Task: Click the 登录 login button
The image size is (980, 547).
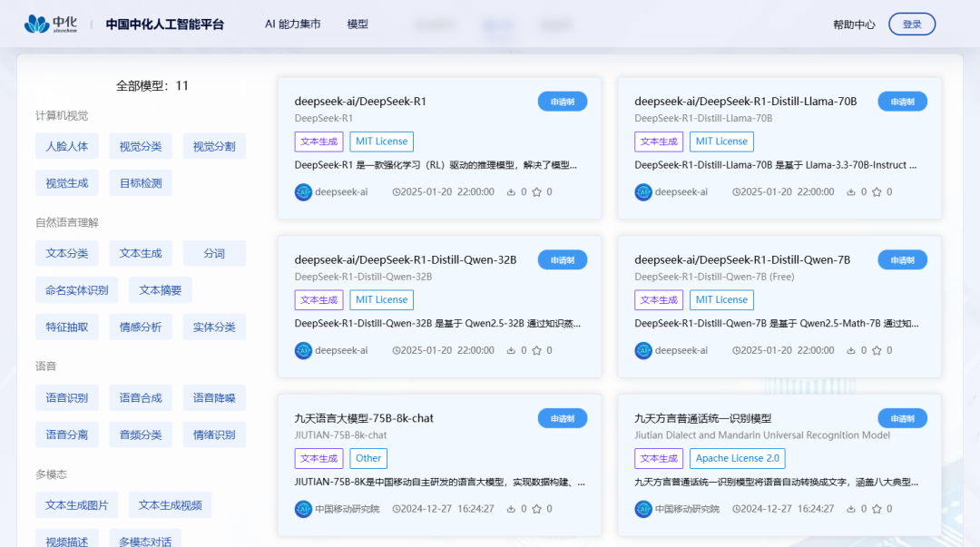Action: pyautogui.click(x=911, y=24)
